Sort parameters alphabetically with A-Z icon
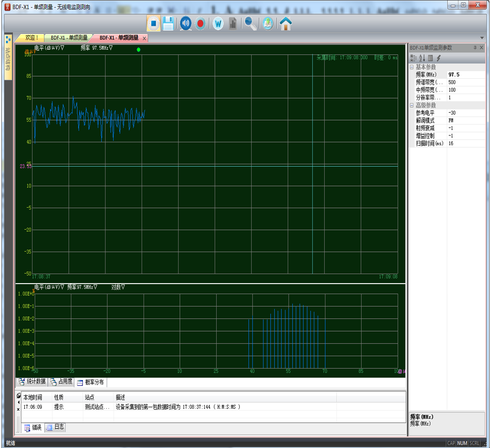Screen dimensions: 490x448 point(422,58)
